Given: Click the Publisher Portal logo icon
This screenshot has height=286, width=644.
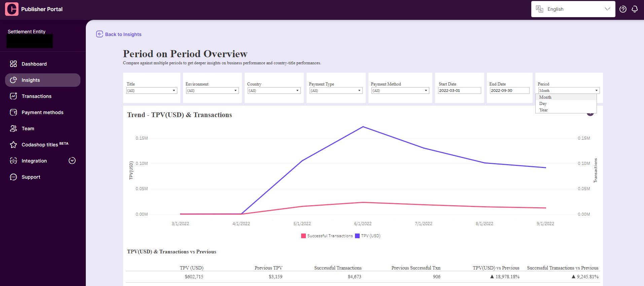Looking at the screenshot, I should [x=12, y=9].
